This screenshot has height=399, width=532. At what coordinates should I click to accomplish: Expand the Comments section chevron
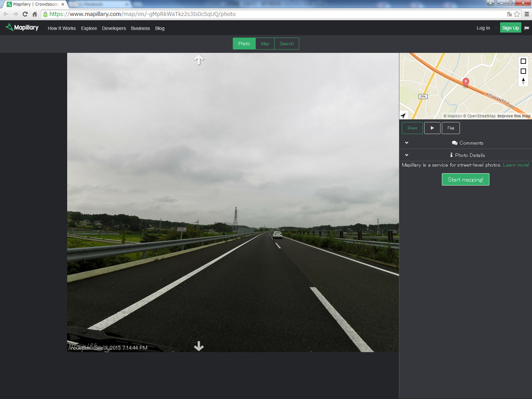pyautogui.click(x=406, y=143)
